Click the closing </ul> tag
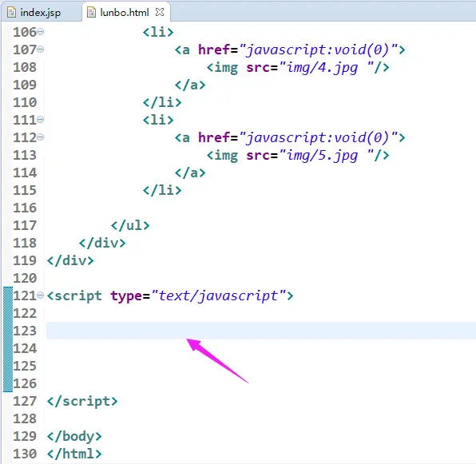 tap(130, 225)
